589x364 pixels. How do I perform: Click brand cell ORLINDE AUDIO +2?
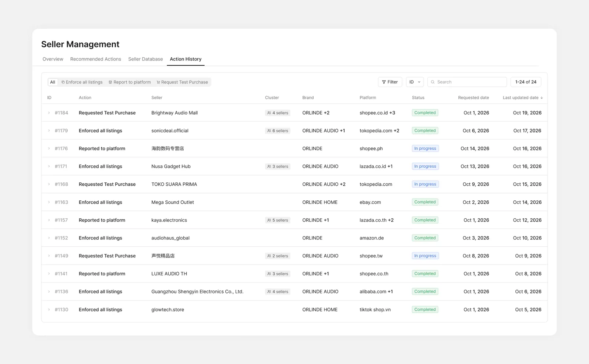click(x=324, y=184)
